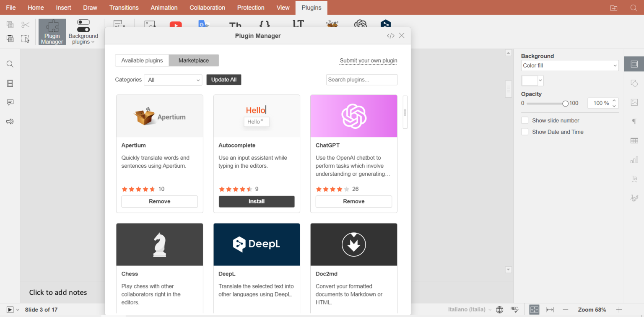Open the Animation ribbon tab
Screen dimensions: 644x317
pyautogui.click(x=164, y=8)
